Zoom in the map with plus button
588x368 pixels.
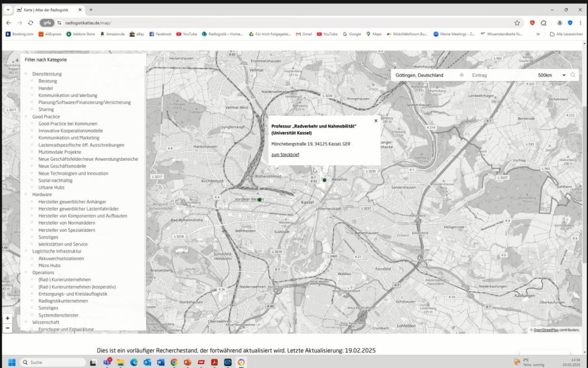(7, 318)
